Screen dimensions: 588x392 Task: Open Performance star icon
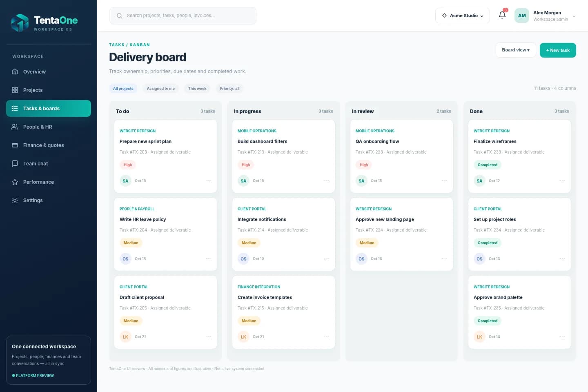[15, 182]
